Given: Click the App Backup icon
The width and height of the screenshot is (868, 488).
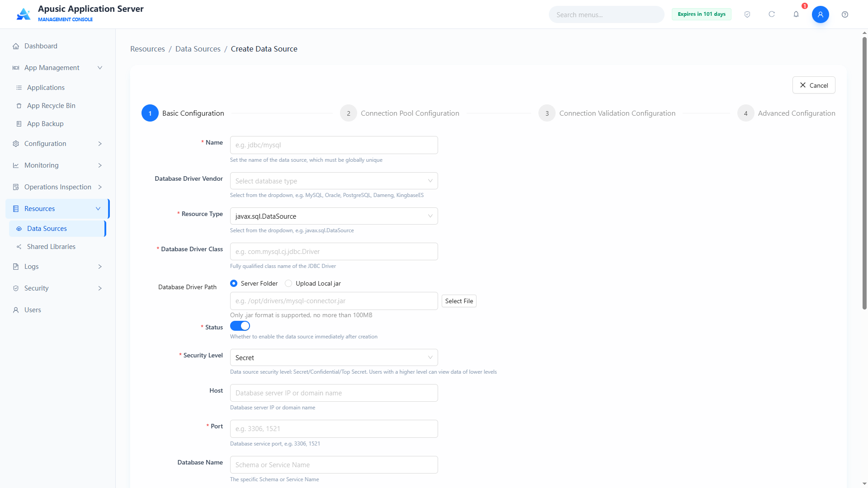Looking at the screenshot, I should coord(19,124).
